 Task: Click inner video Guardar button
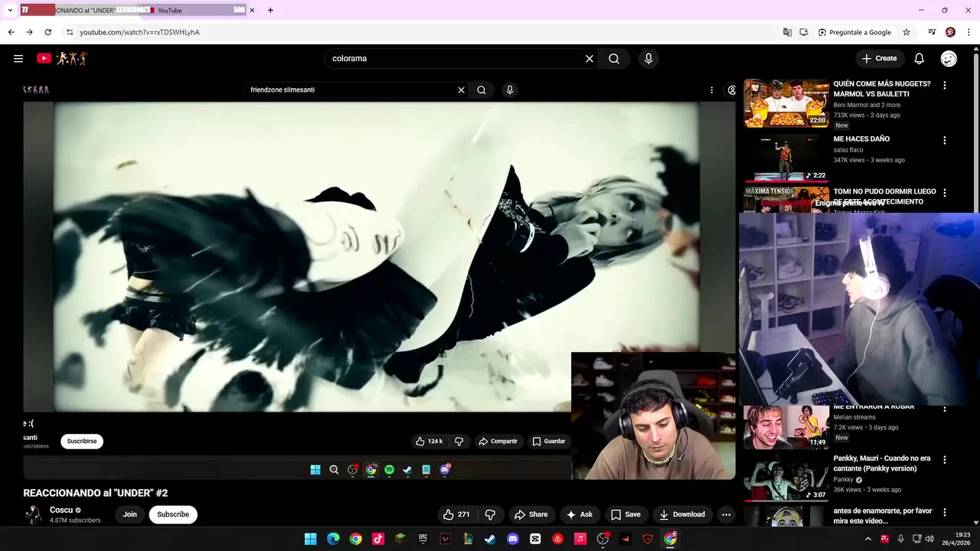[549, 442]
